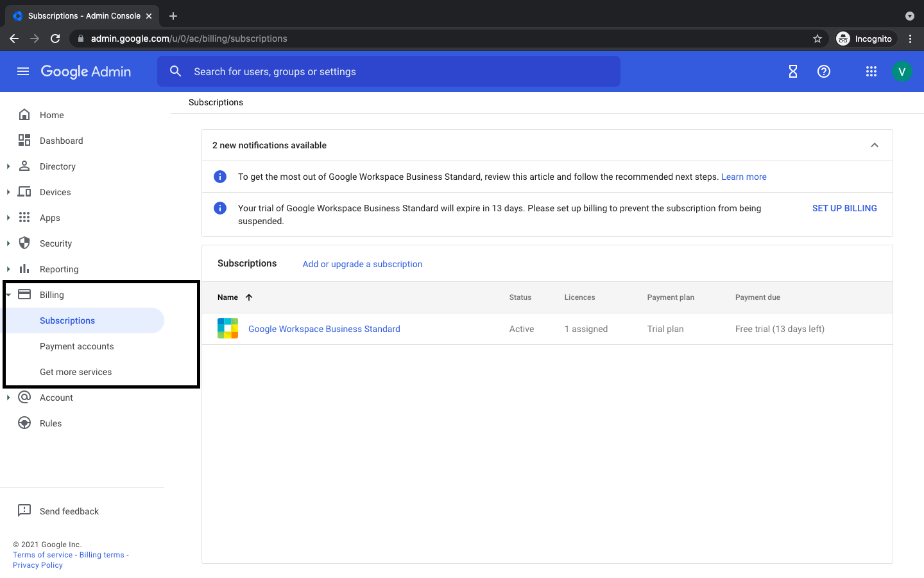Viewport: 924px width, 578px height.
Task: Expand the Account section arrow
Action: point(8,398)
